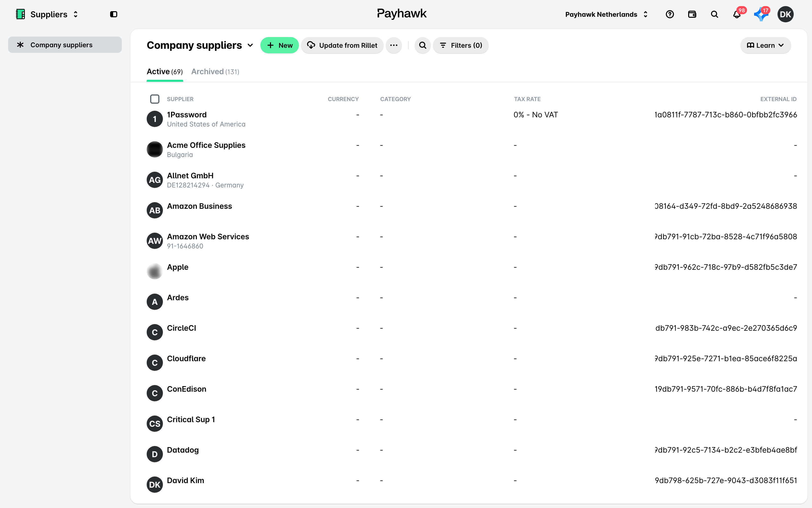Switch Payhawk Netherlands account dropdown

pyautogui.click(x=606, y=14)
